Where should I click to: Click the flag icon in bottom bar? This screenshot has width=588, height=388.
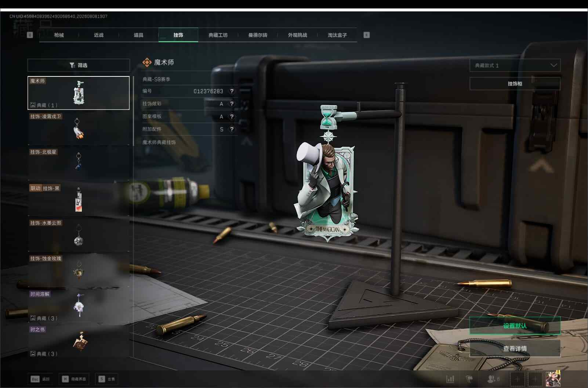click(x=469, y=379)
